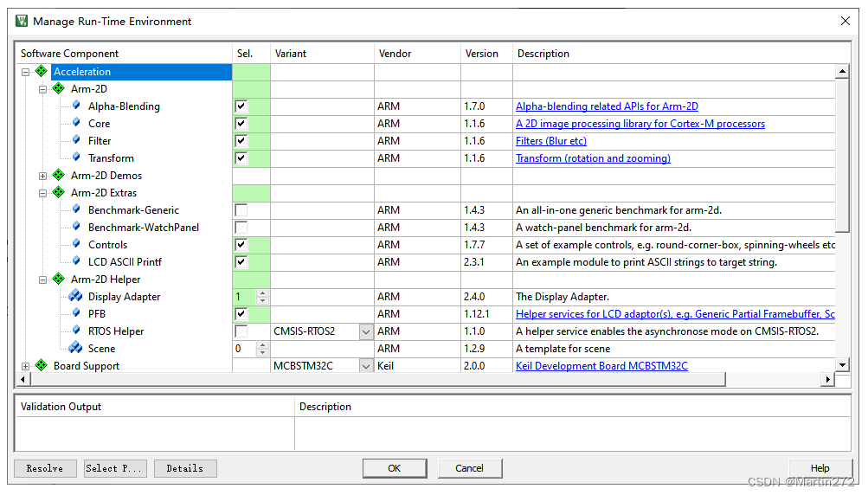Open the Transform (rotation and zooming) link
868x495 pixels.
(x=593, y=158)
